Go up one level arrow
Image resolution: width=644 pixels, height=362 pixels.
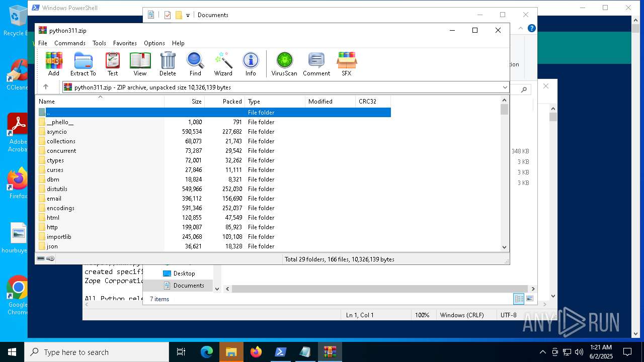coord(46,87)
